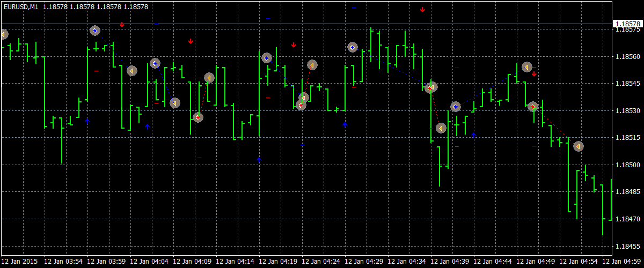Click the 1.18470 price scale label
644x268 pixels.
click(627, 219)
